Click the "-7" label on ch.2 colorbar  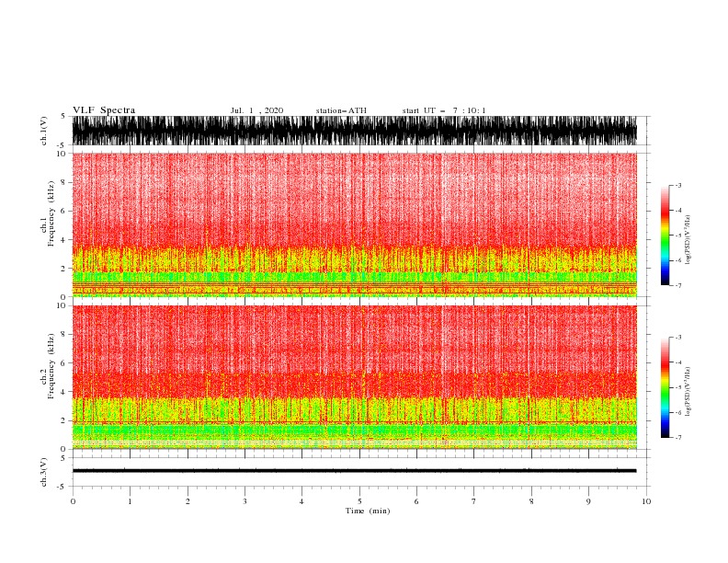click(677, 437)
